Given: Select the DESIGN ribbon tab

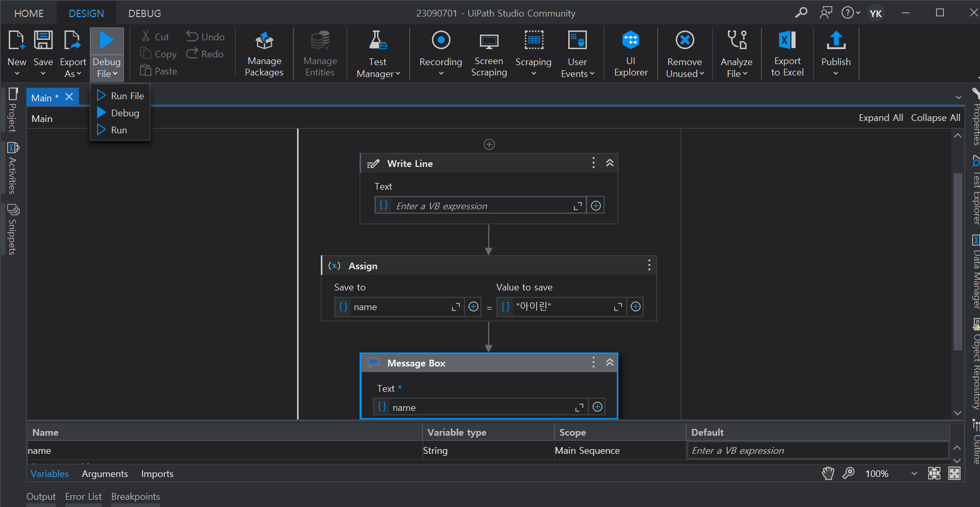Looking at the screenshot, I should tap(86, 13).
